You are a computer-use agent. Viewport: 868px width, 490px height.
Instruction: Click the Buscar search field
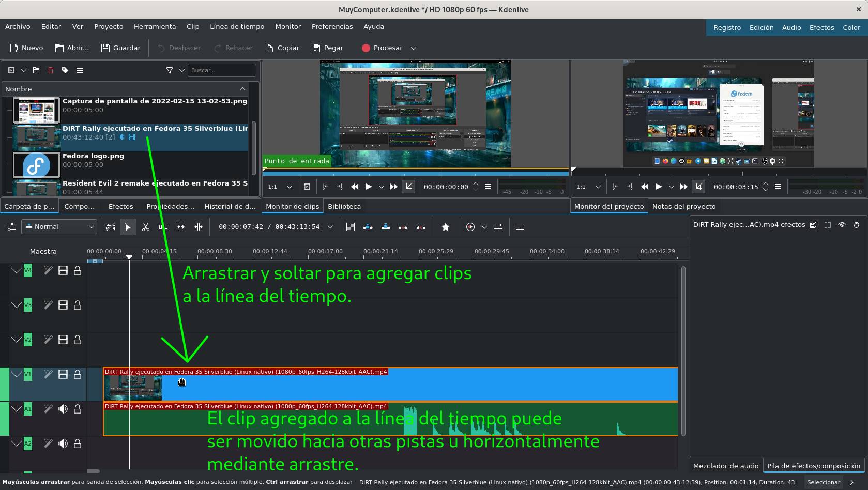point(222,70)
